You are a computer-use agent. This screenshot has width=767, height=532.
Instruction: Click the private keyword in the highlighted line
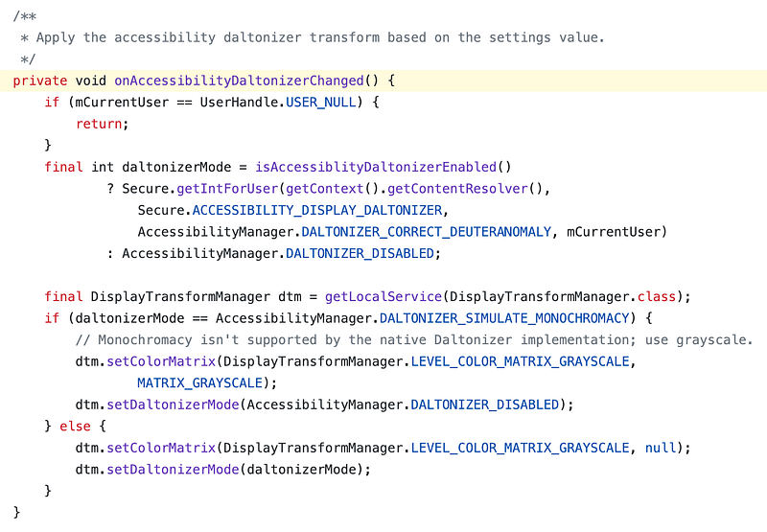tap(40, 81)
